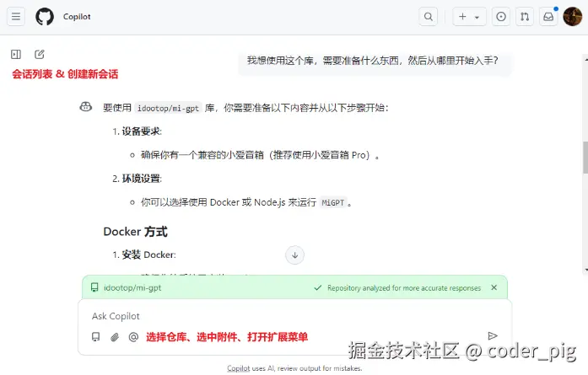This screenshot has width=588, height=375.
Task: Open the Copilot page title link
Action: click(x=77, y=17)
